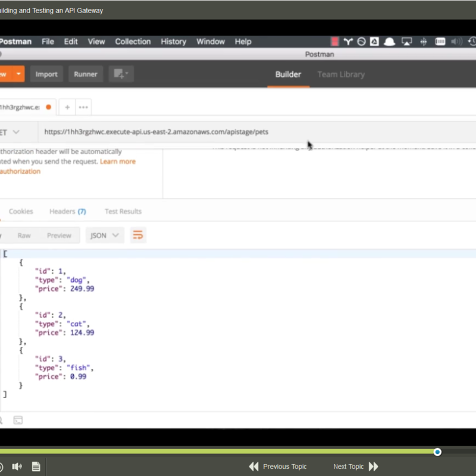Open the History menu

[x=173, y=42]
